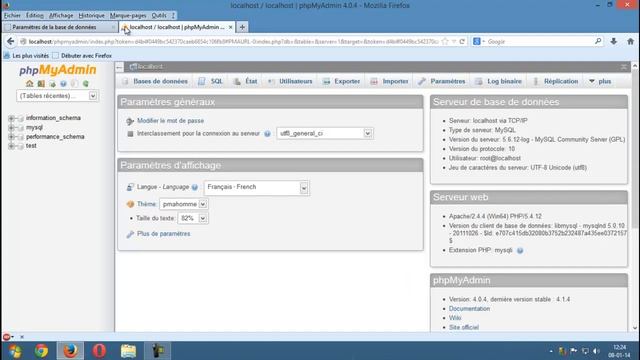Open the Fichier menu in Firefox
The height and width of the screenshot is (360, 640).
pyautogui.click(x=12, y=16)
